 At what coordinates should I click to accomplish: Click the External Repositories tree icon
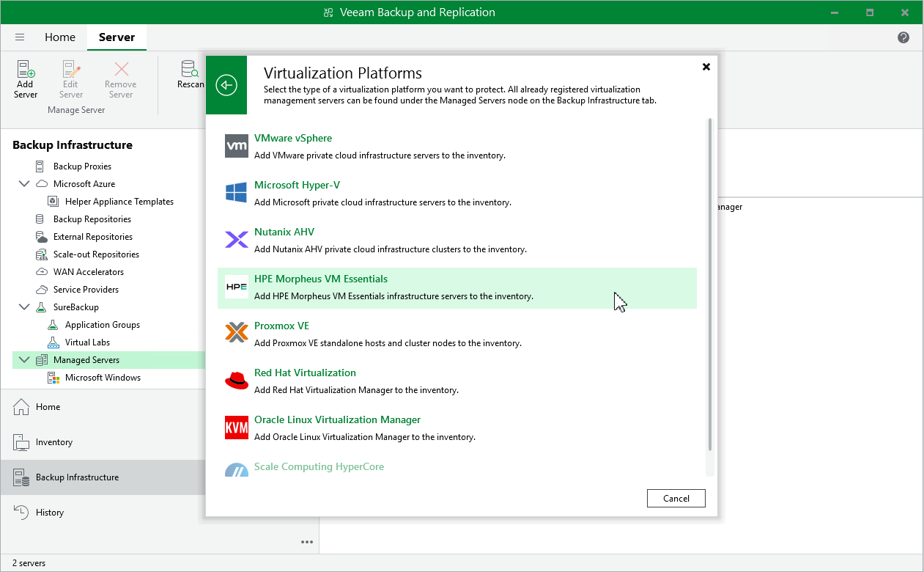(40, 237)
